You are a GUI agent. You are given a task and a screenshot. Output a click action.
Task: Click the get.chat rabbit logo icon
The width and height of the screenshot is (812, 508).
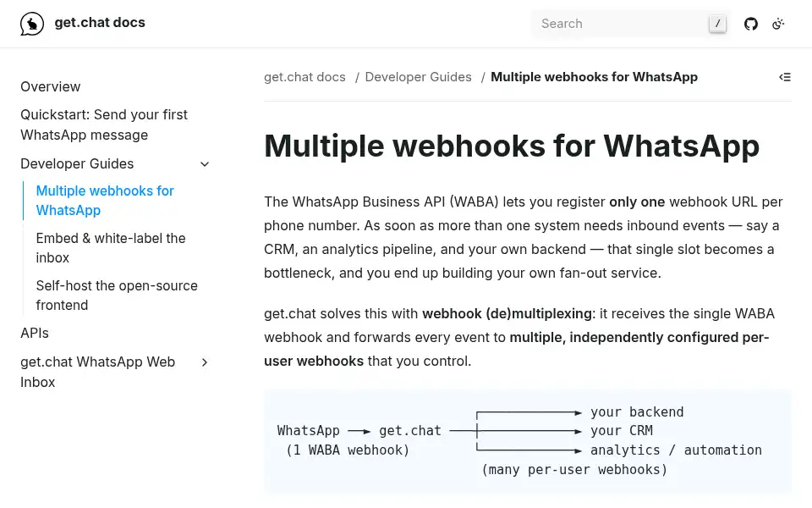coord(31,24)
